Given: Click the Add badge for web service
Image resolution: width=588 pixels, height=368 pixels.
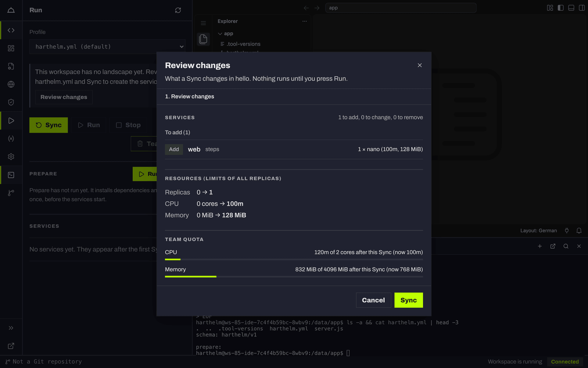Looking at the screenshot, I should coord(174,149).
